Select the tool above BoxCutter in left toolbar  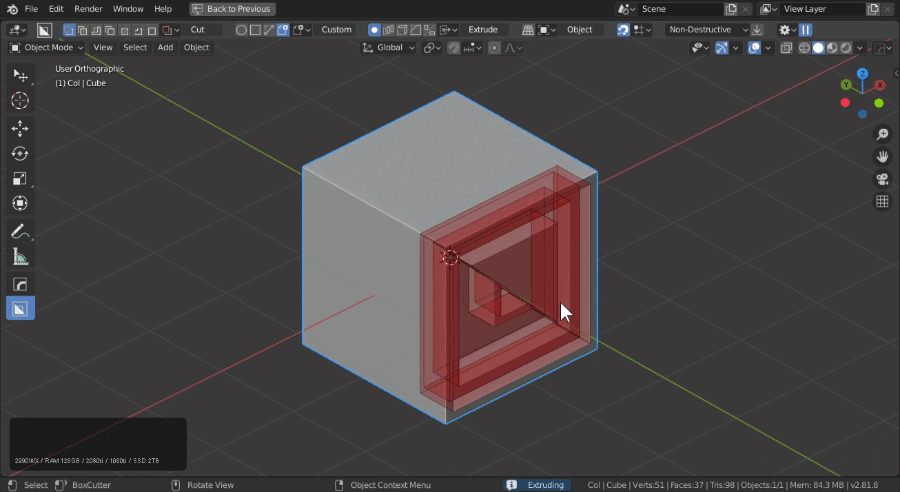[20, 284]
